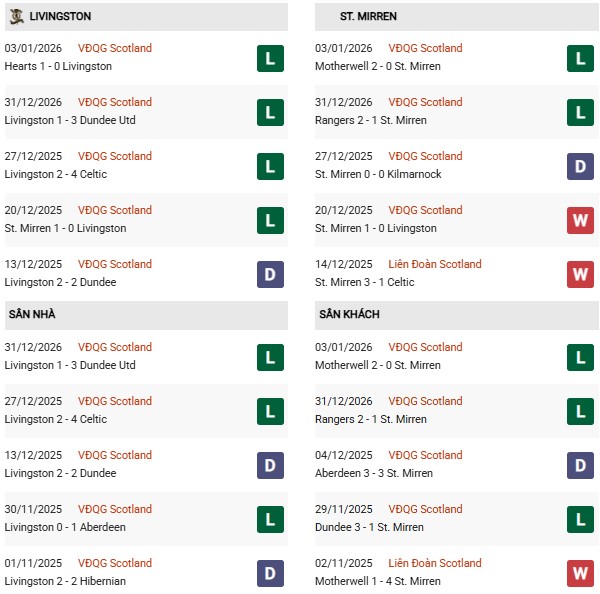Select the L badge beside Dundee 3 - 1 St. Mirren
600x594 pixels.
[580, 519]
